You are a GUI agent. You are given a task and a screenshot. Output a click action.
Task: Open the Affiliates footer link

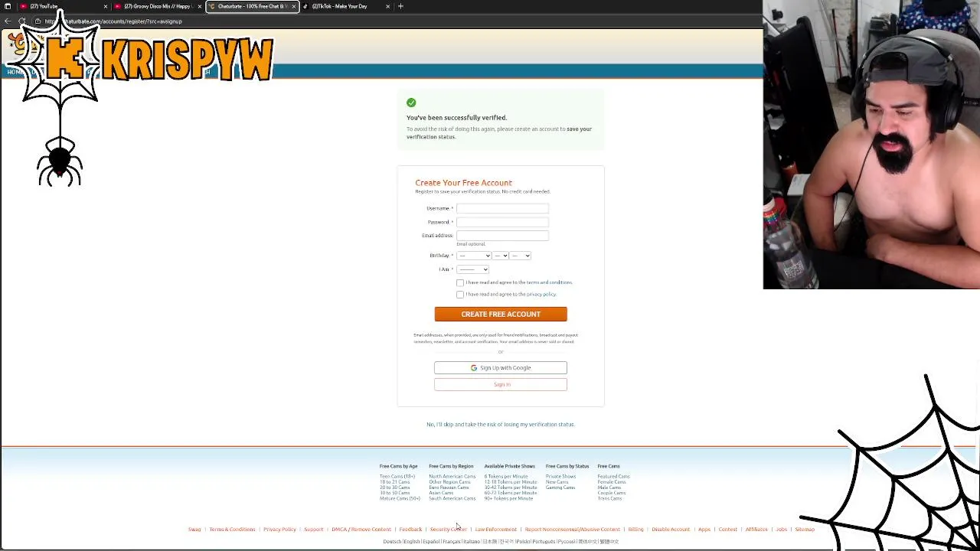click(x=756, y=530)
